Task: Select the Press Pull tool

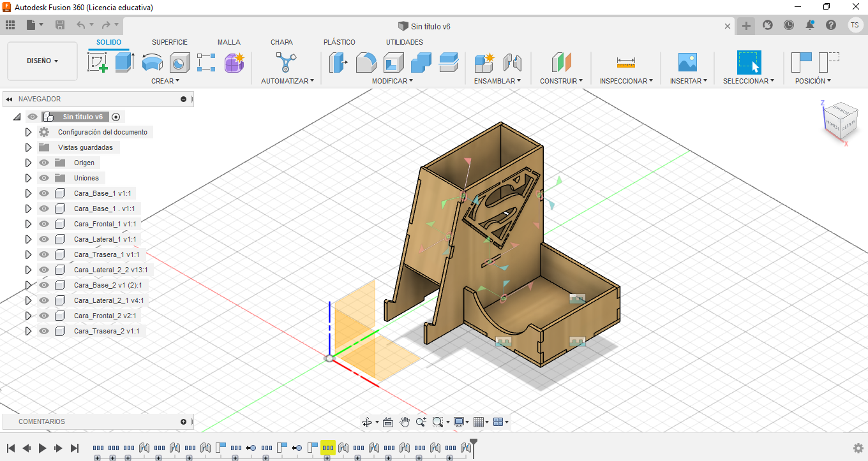Action: [x=338, y=62]
